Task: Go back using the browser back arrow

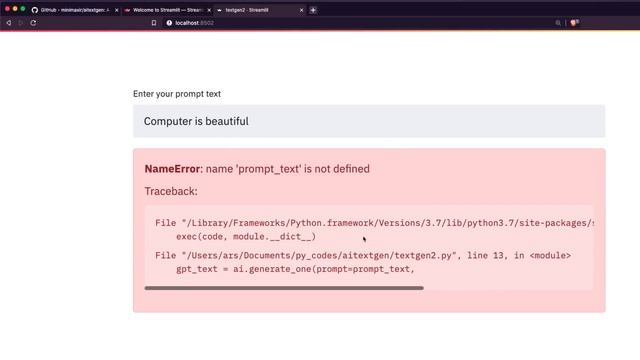Action: point(9,23)
